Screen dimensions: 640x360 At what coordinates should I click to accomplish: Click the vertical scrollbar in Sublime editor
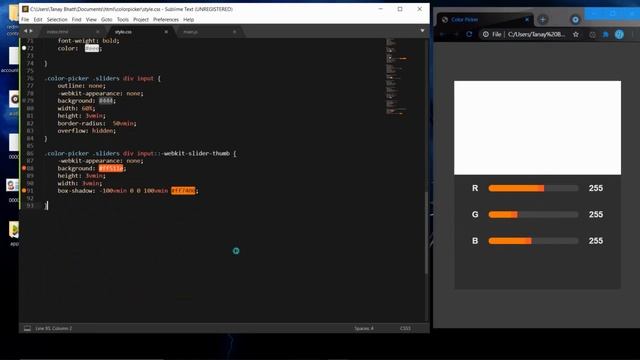coord(426,233)
